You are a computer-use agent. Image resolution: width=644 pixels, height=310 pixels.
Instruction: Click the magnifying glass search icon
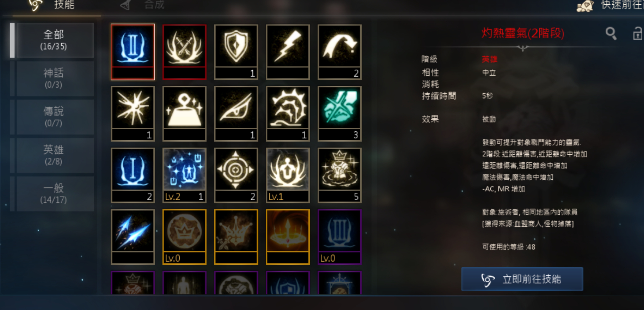coord(611,33)
